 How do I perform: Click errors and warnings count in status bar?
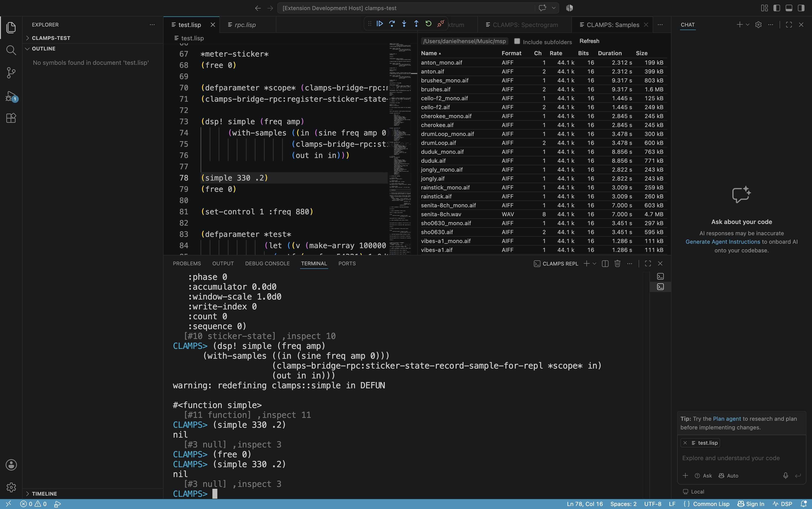tap(33, 504)
